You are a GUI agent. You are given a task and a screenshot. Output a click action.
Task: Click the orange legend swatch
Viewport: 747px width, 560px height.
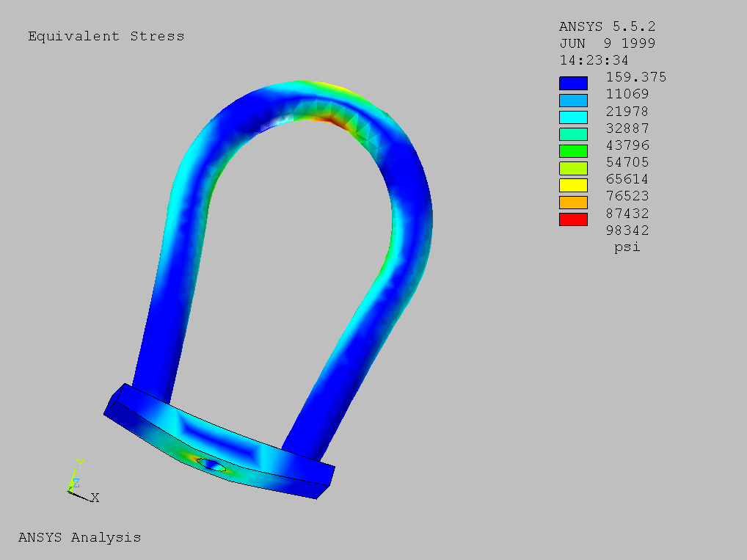coord(573,203)
